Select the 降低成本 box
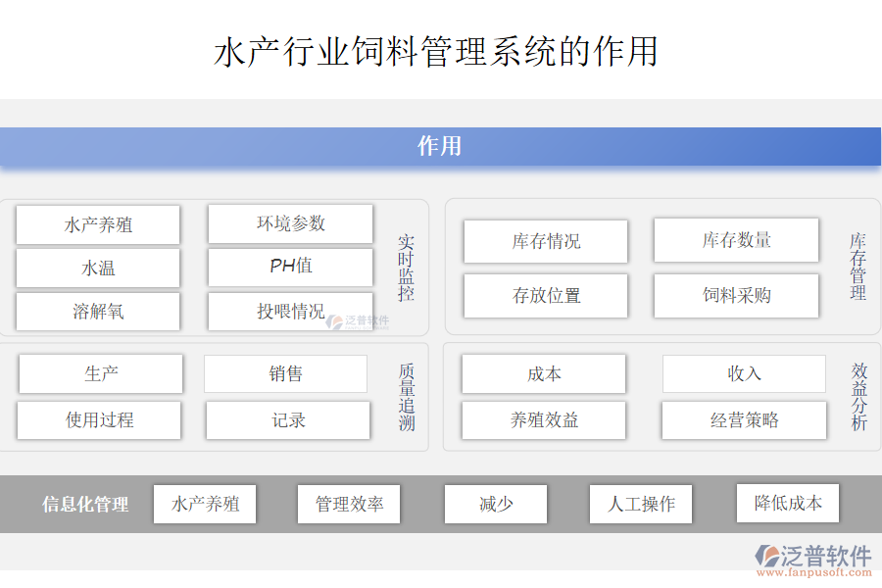 [788, 503]
